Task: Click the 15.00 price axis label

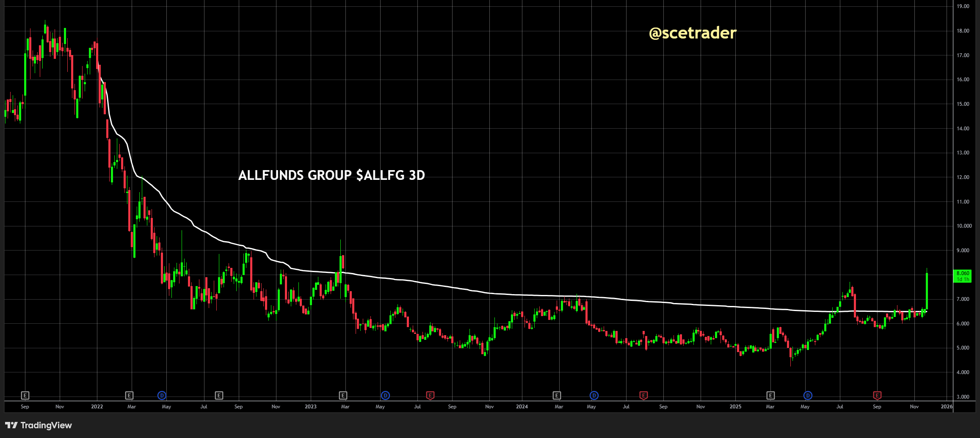Action: [x=963, y=104]
